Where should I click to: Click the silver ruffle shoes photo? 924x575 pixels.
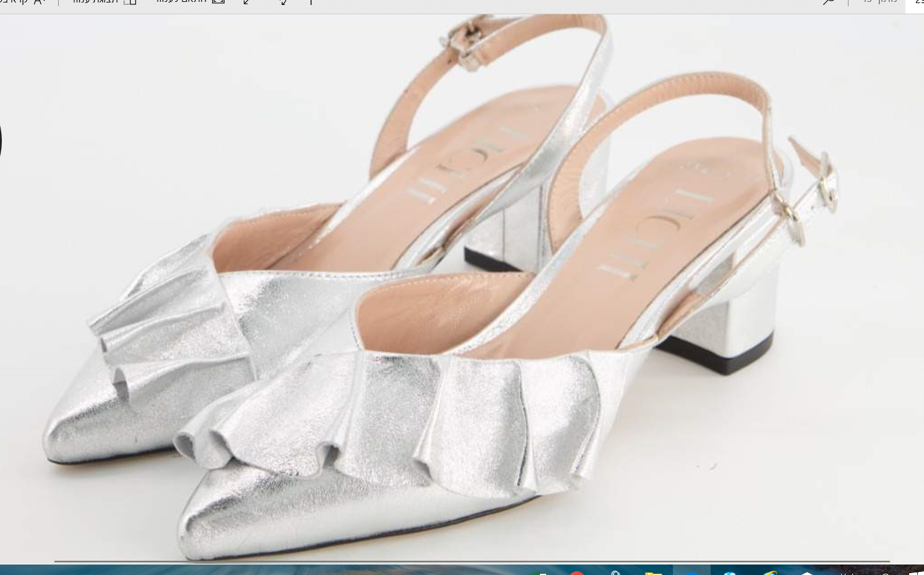point(461,288)
